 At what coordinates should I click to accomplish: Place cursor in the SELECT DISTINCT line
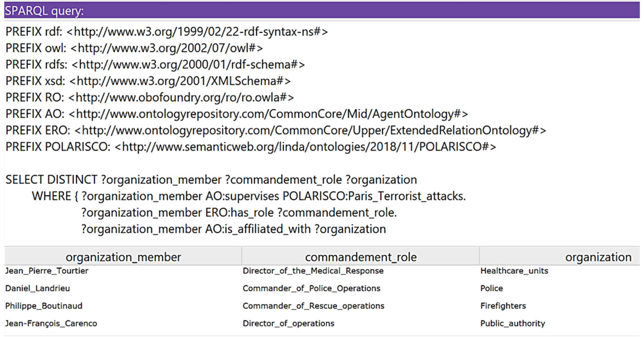[x=211, y=180]
